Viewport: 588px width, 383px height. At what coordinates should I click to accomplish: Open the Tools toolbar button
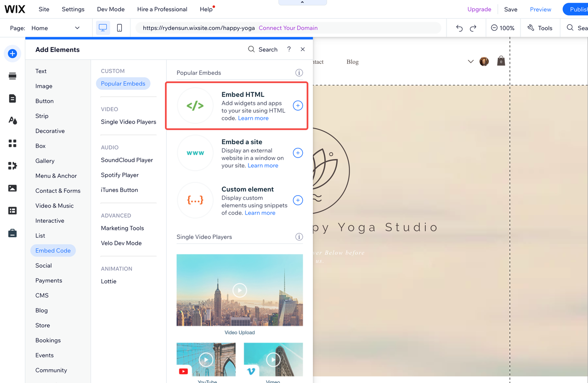point(540,28)
